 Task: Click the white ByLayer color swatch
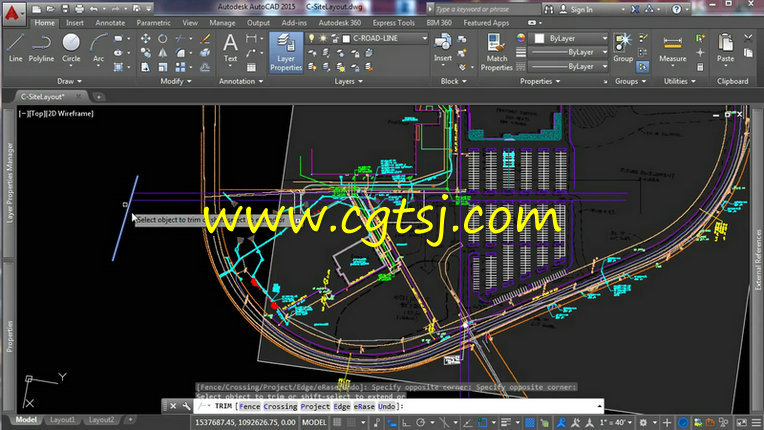539,38
